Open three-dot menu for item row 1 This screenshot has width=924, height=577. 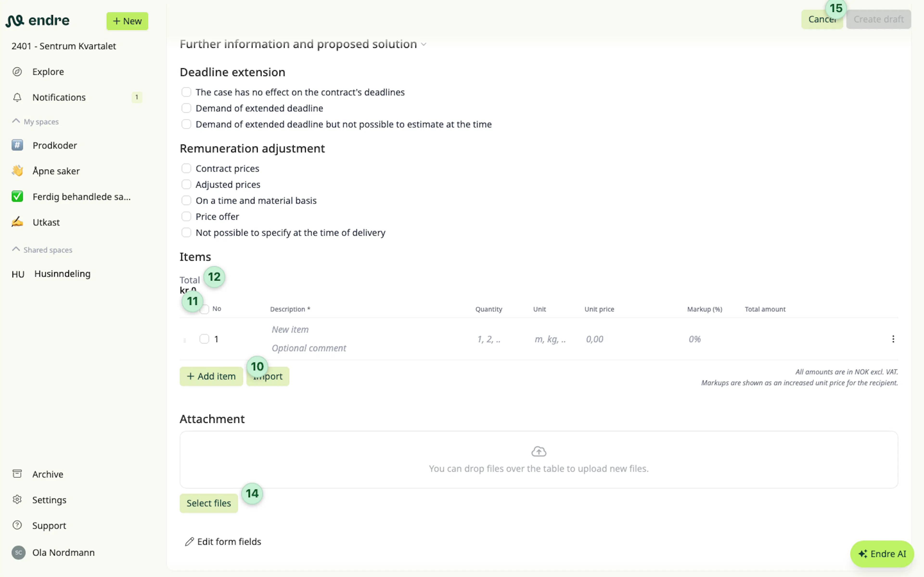893,339
